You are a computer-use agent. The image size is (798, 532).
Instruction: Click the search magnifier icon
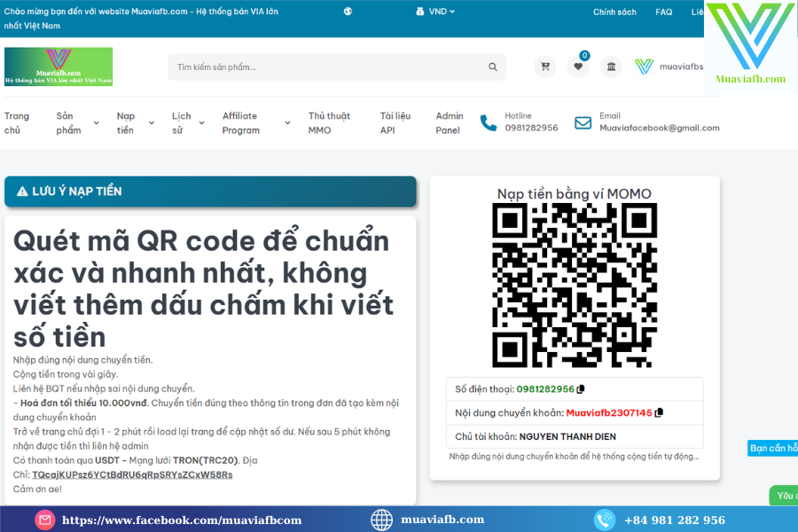pos(493,66)
